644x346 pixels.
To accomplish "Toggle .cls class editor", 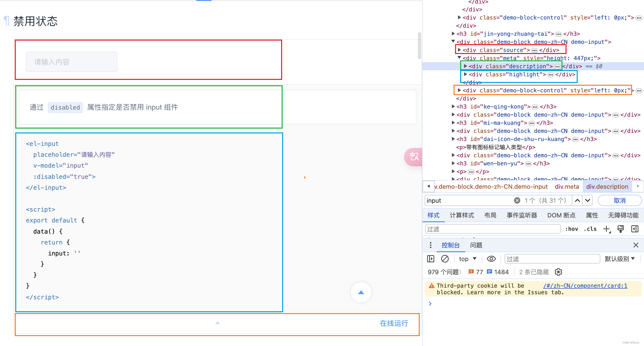I will (x=590, y=229).
